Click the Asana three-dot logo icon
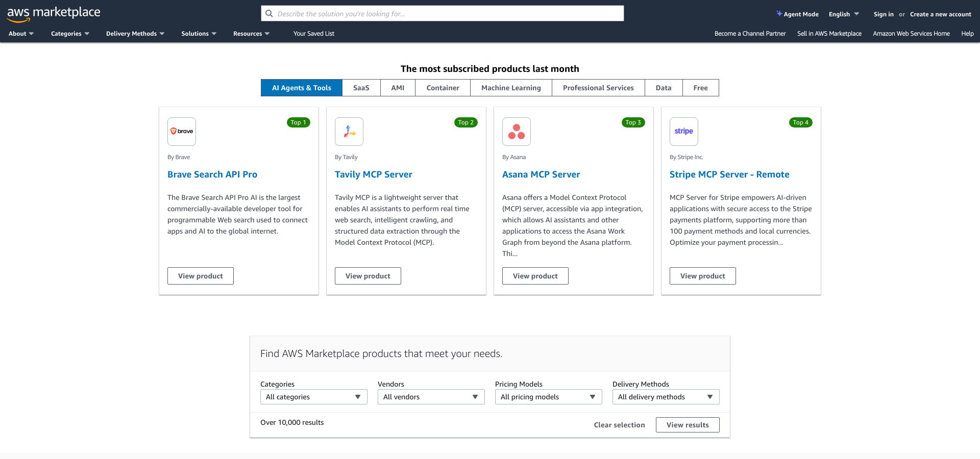Image resolution: width=980 pixels, height=459 pixels. [x=517, y=132]
